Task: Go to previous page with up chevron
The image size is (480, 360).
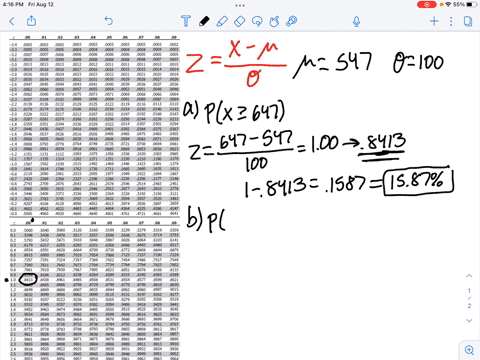Action: point(469,276)
